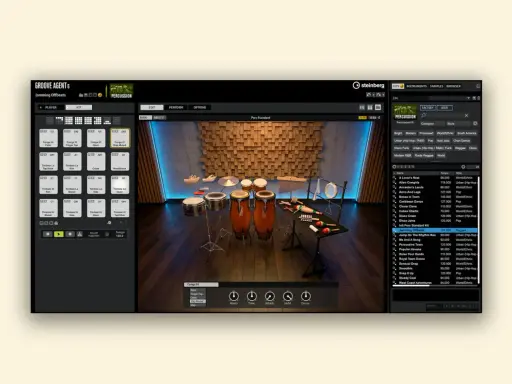
Task: Click the cymbal on the stage
Action: coord(228,182)
